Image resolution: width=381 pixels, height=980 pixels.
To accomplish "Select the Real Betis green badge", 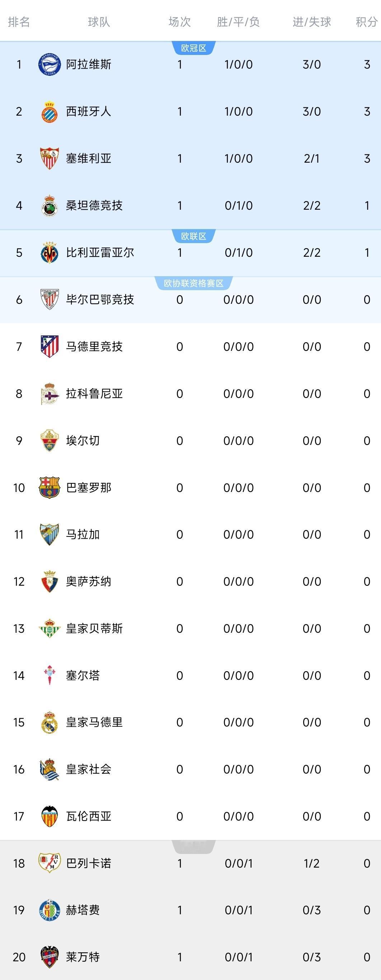I will (x=50, y=628).
